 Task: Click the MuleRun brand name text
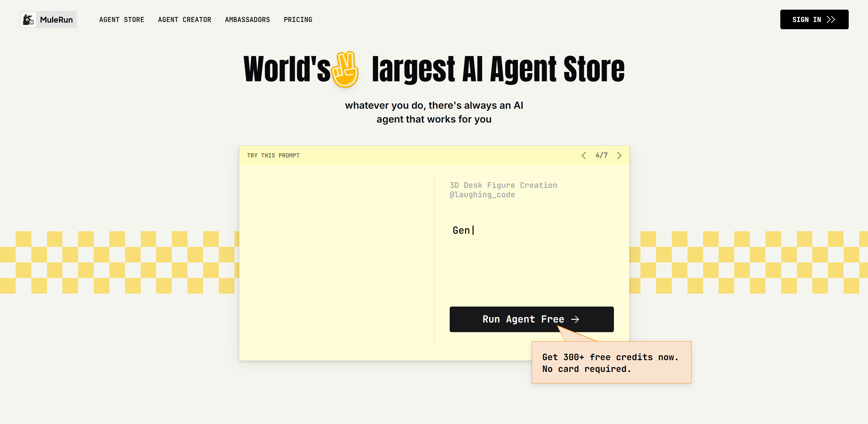56,20
